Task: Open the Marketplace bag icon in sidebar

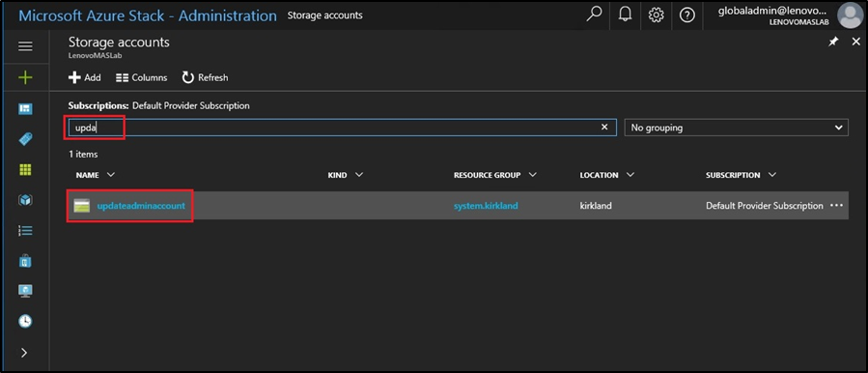Action: (25, 261)
